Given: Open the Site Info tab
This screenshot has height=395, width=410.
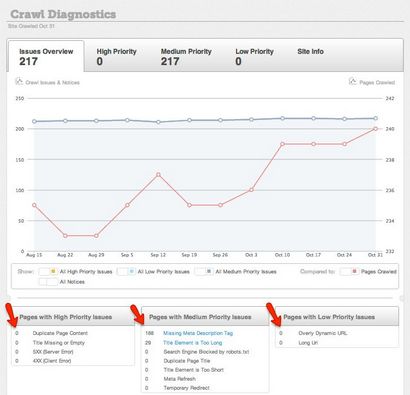Looking at the screenshot, I should (310, 52).
